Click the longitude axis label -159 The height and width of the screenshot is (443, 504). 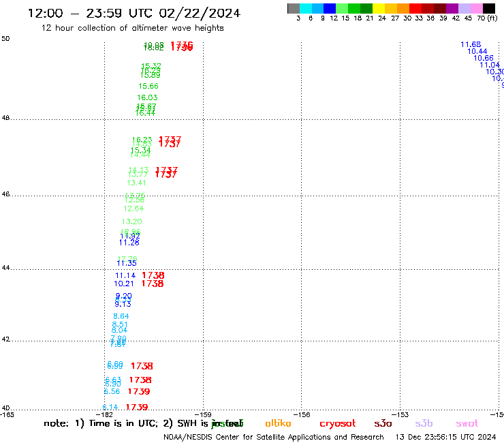coord(203,415)
